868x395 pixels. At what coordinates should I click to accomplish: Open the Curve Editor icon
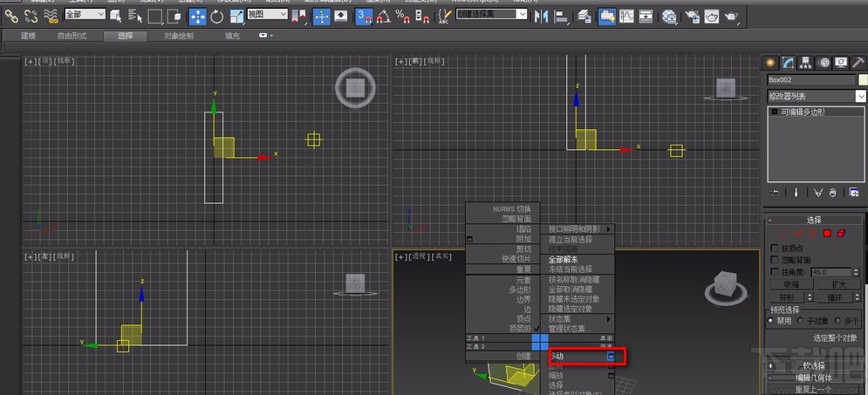click(626, 17)
